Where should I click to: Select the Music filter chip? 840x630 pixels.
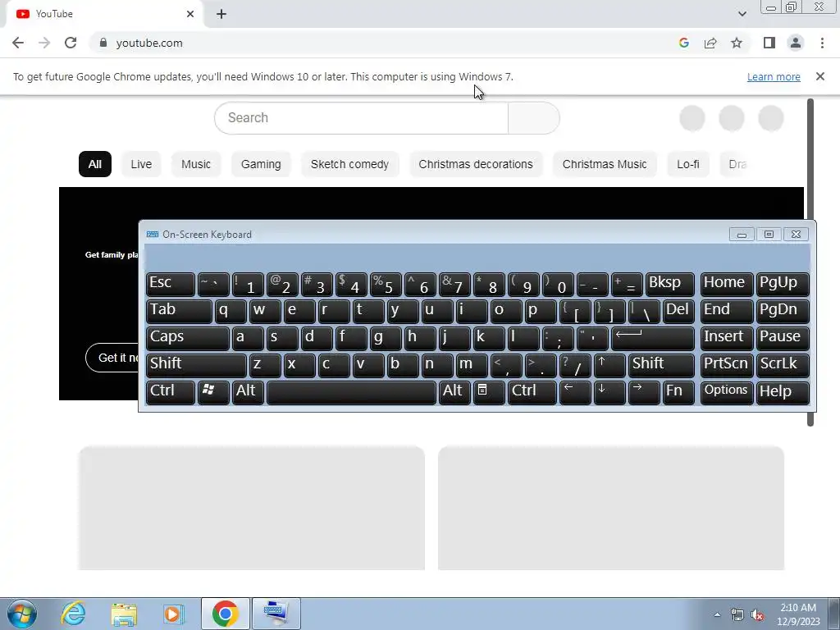click(x=196, y=164)
